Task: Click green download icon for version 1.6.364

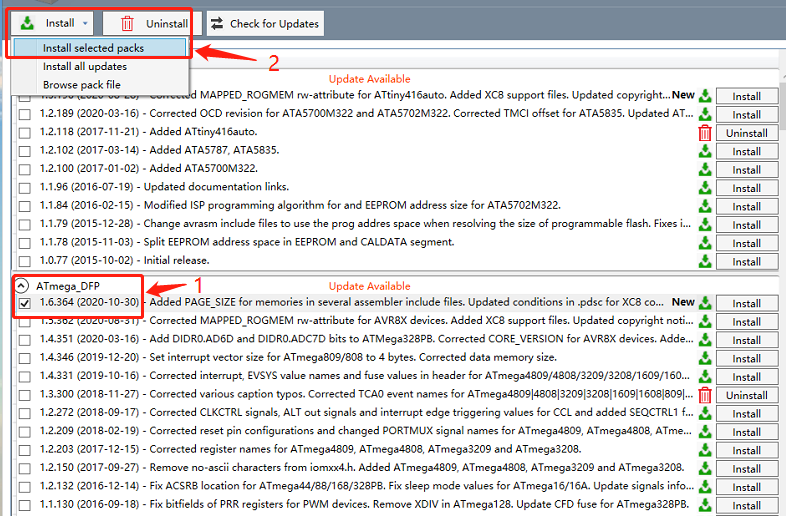Action: 705,302
